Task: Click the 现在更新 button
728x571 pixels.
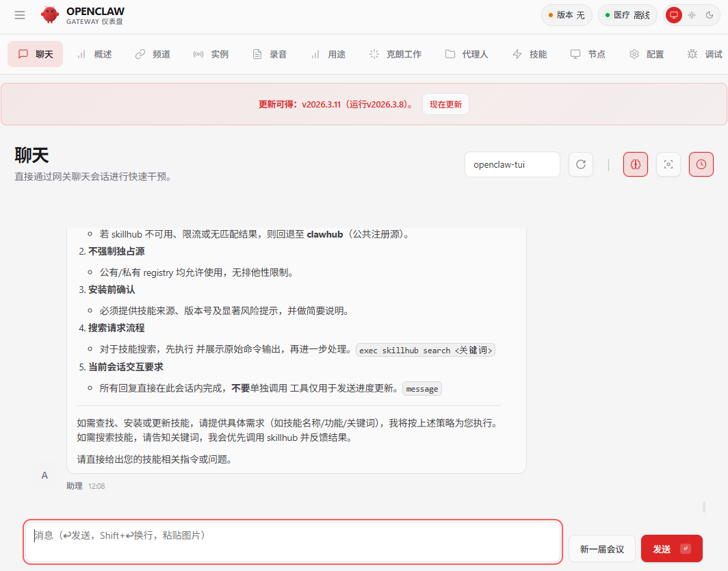Action: [x=445, y=104]
